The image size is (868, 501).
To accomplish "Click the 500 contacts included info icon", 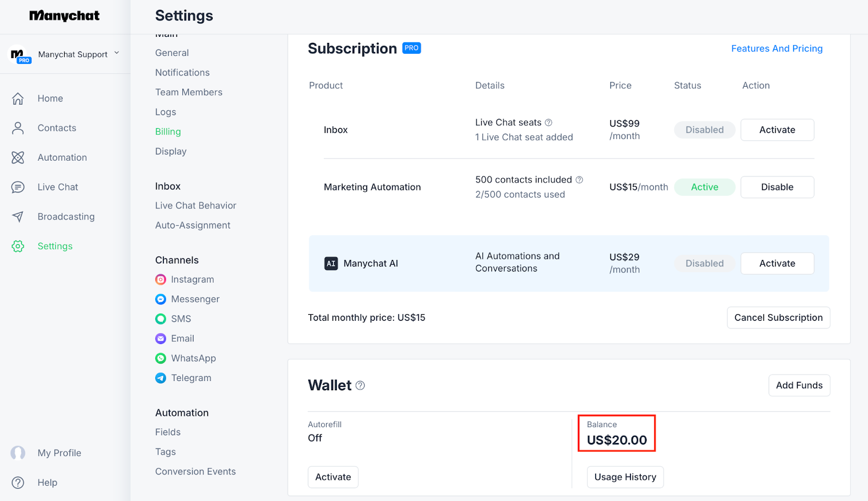I will pyautogui.click(x=579, y=180).
